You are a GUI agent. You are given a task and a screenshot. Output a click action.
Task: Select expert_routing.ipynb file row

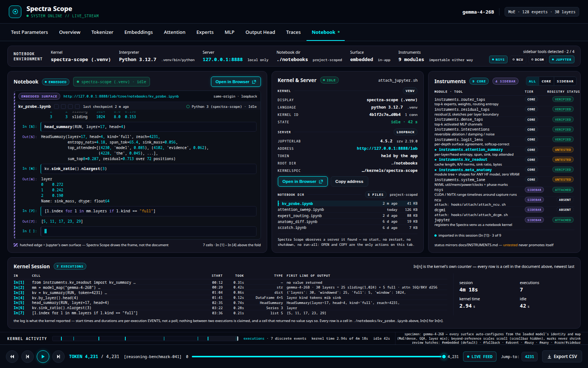348,216
